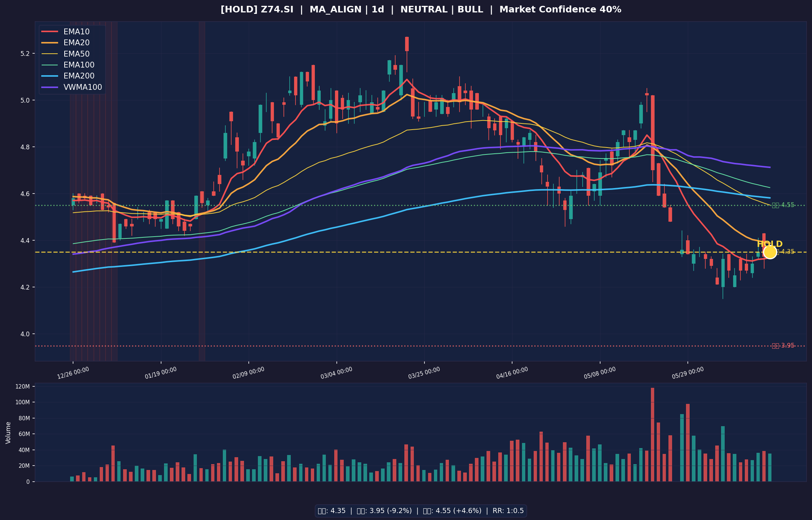Click the yellow HOLD text label
The height and width of the screenshot is (520, 812).
[770, 244]
